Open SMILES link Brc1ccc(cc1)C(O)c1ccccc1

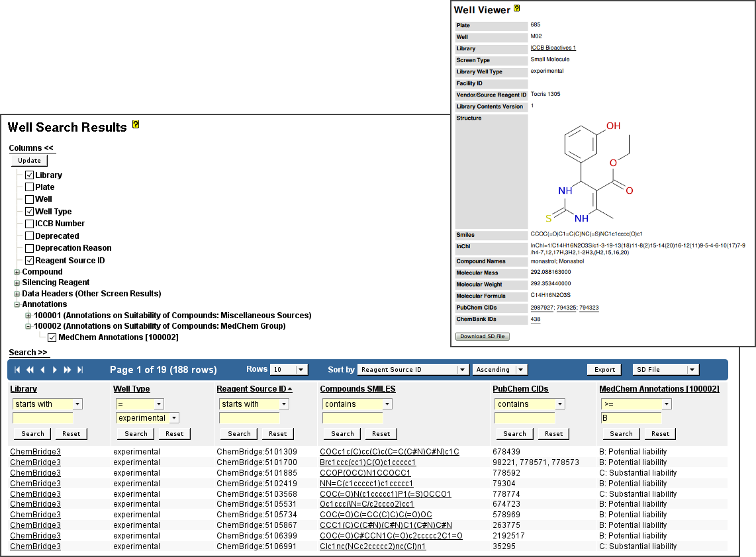(x=368, y=462)
